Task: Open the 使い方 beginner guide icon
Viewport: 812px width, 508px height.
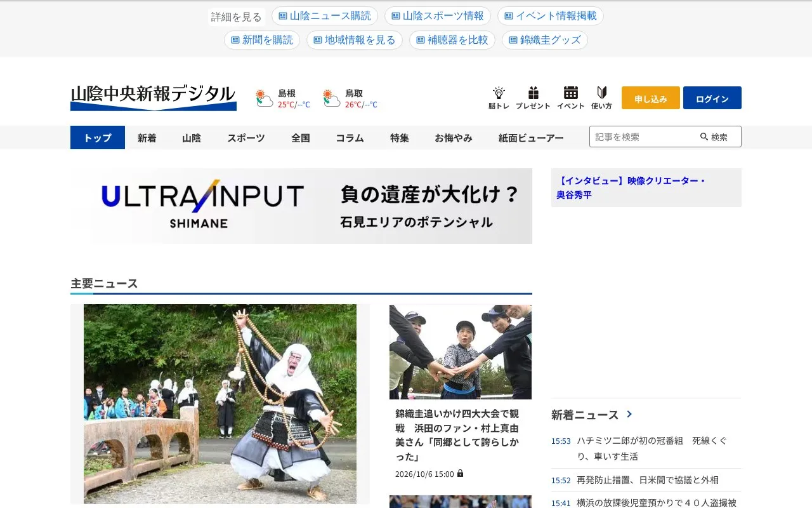Action: 601,98
